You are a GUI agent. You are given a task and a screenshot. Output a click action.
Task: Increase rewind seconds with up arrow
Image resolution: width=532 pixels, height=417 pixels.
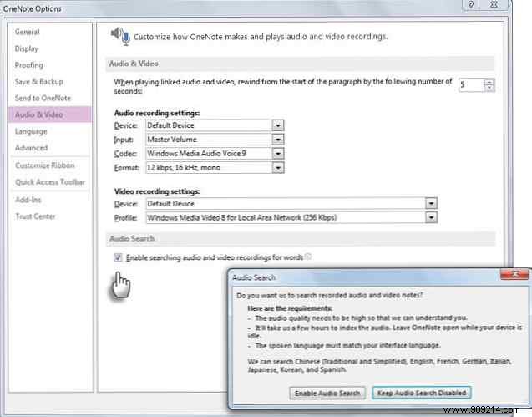pos(489,82)
